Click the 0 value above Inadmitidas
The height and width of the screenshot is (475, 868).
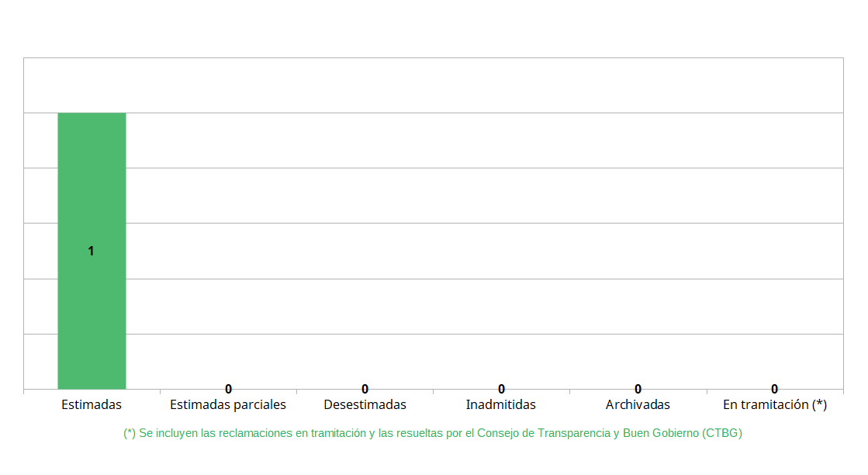coord(501,389)
